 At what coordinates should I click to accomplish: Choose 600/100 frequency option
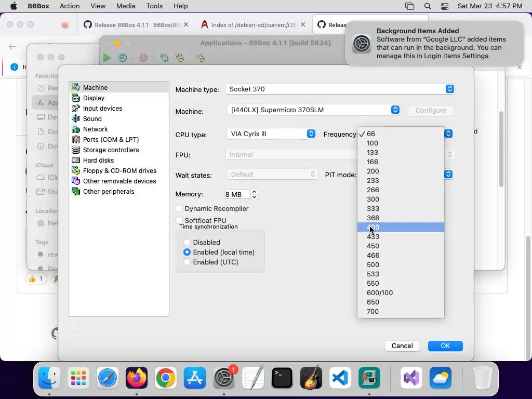point(401,293)
